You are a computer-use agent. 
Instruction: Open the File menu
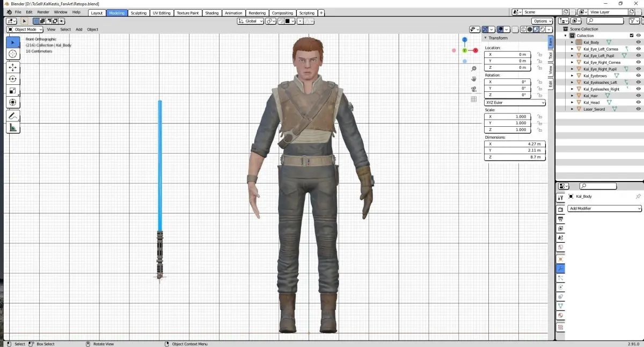click(x=17, y=12)
